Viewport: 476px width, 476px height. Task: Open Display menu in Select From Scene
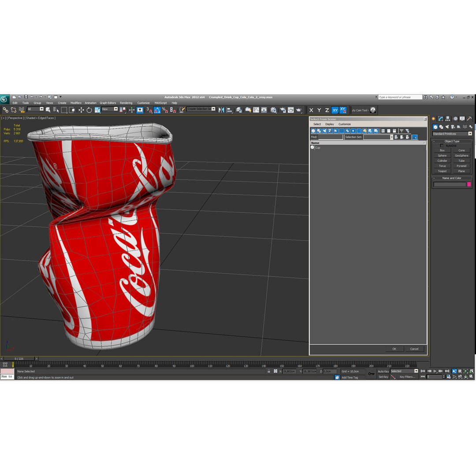[329, 124]
